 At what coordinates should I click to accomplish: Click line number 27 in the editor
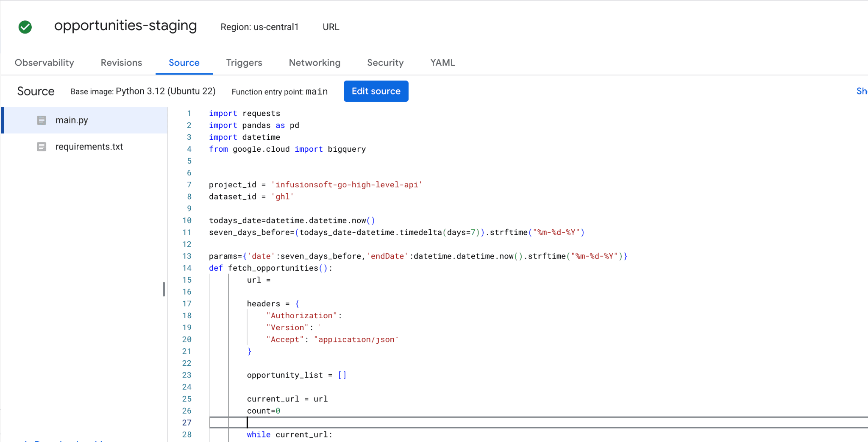point(186,422)
